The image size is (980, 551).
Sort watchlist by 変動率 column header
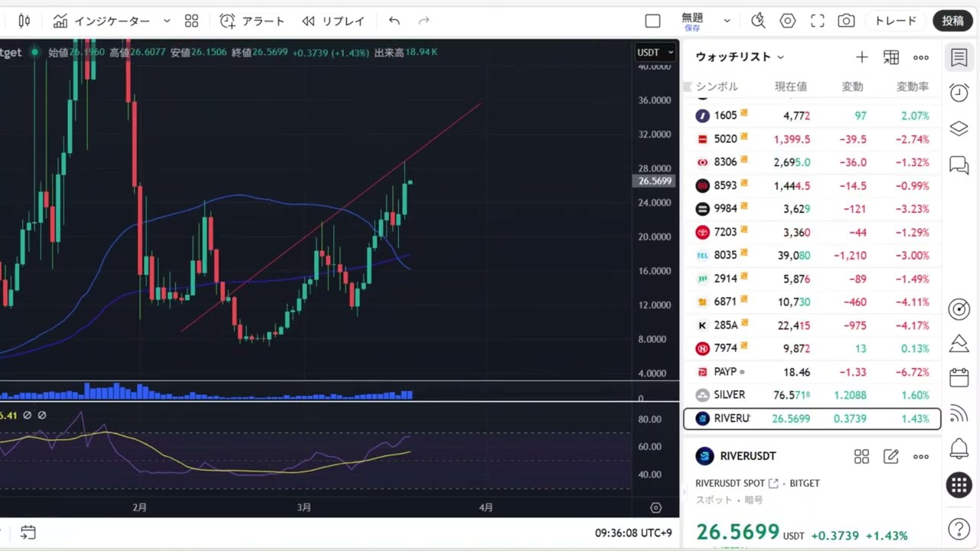tap(912, 86)
